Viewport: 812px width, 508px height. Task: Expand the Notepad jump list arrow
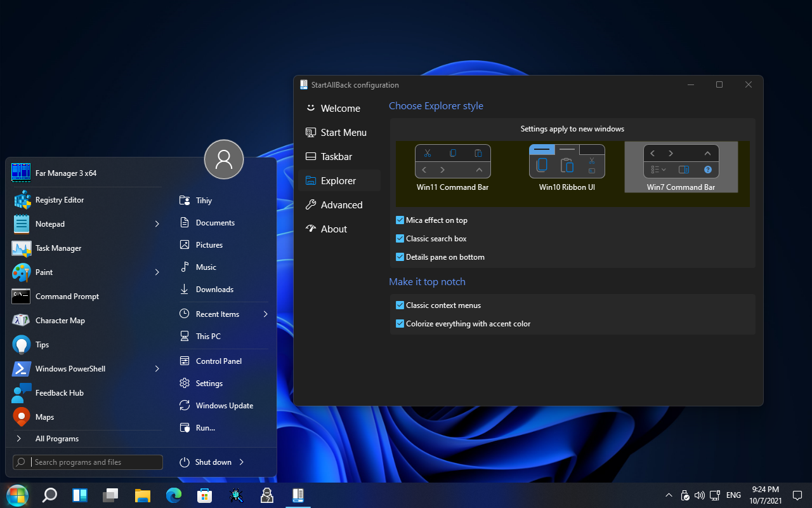click(157, 224)
